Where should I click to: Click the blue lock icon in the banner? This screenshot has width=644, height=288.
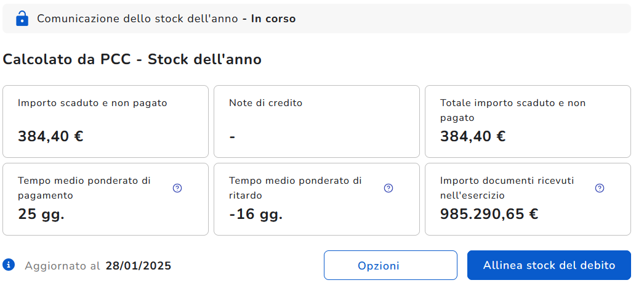coord(22,19)
